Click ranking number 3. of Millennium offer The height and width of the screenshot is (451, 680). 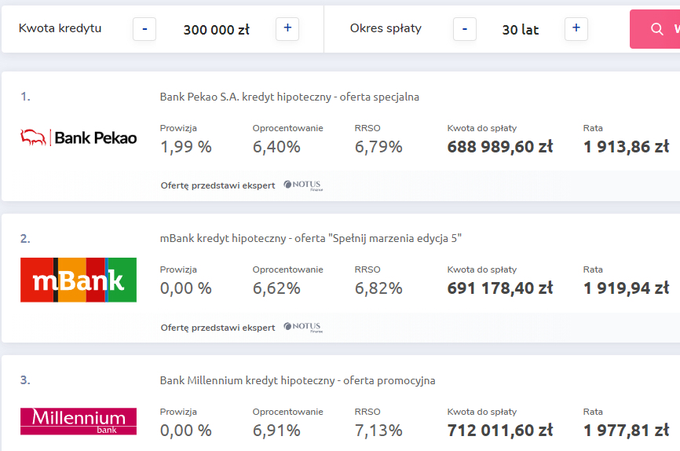click(25, 380)
